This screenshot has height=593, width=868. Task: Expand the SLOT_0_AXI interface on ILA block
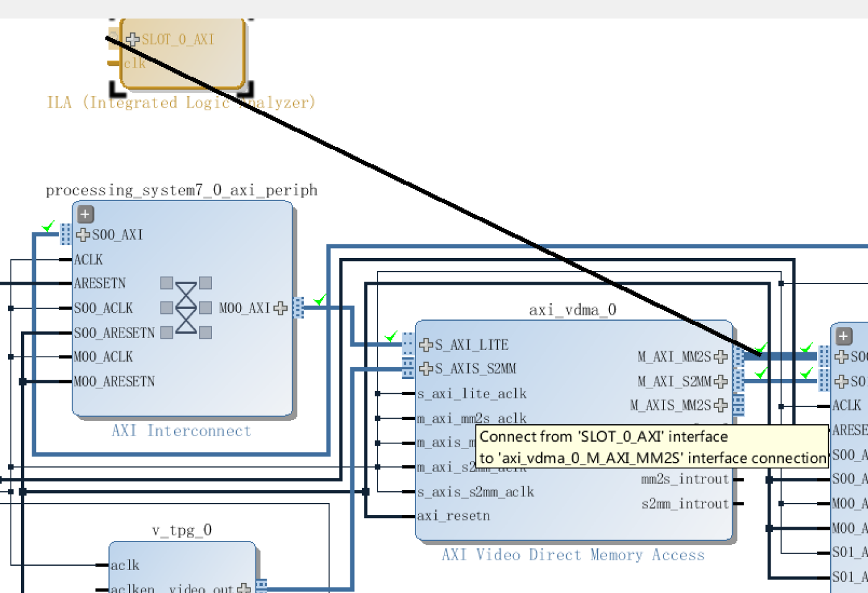(132, 40)
